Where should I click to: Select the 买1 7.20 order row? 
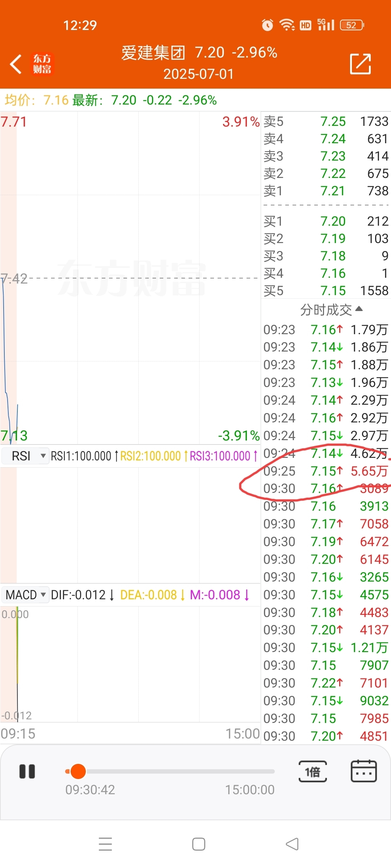click(x=326, y=221)
